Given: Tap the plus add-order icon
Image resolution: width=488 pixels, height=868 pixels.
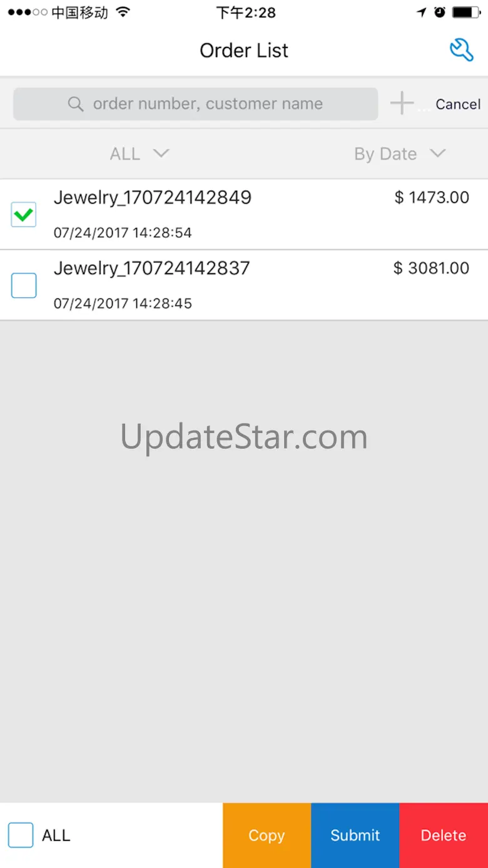Looking at the screenshot, I should [402, 103].
